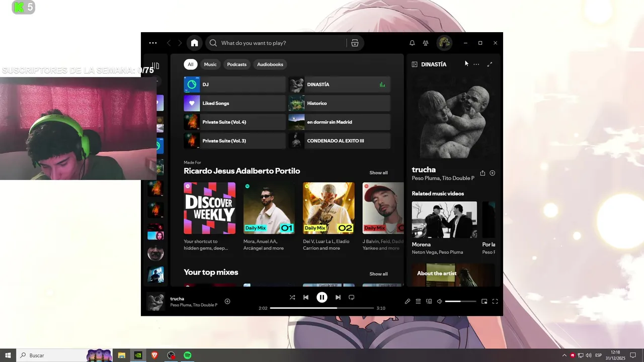
Task: Open Private Suite (Vol. 4) shortcut
Action: tap(234, 122)
